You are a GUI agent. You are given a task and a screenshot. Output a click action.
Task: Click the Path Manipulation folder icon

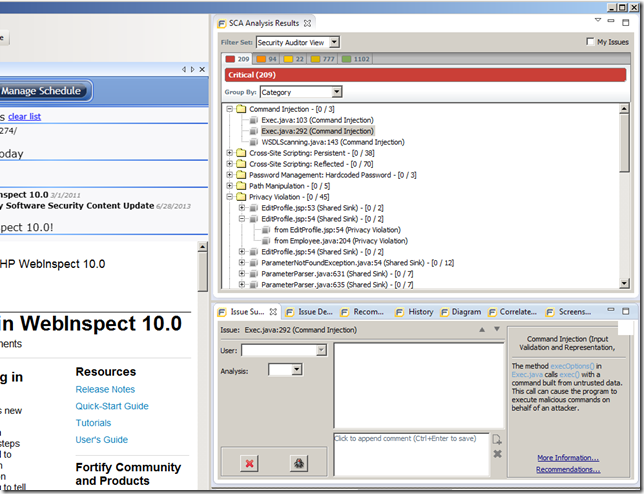tap(241, 186)
